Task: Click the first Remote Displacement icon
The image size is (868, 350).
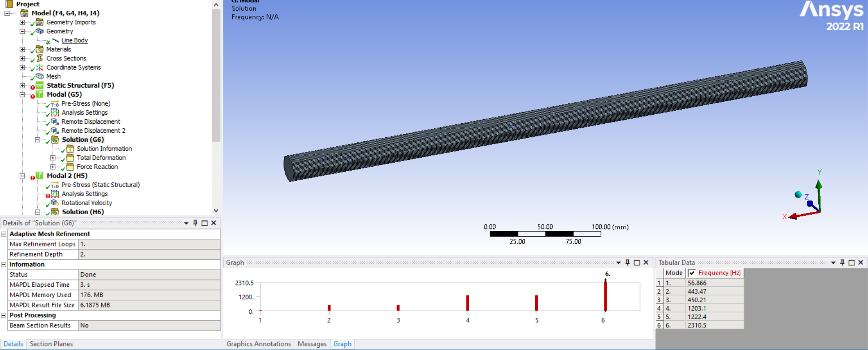Action: (55, 121)
